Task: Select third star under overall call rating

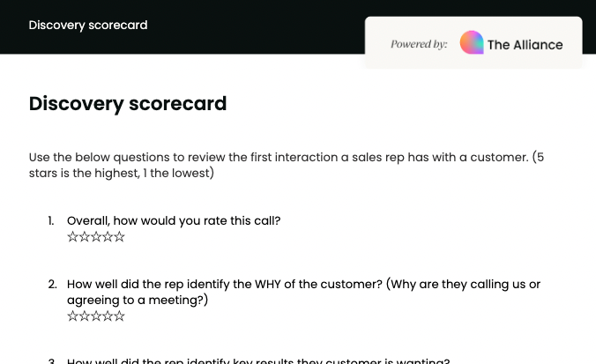Action: [96, 237]
